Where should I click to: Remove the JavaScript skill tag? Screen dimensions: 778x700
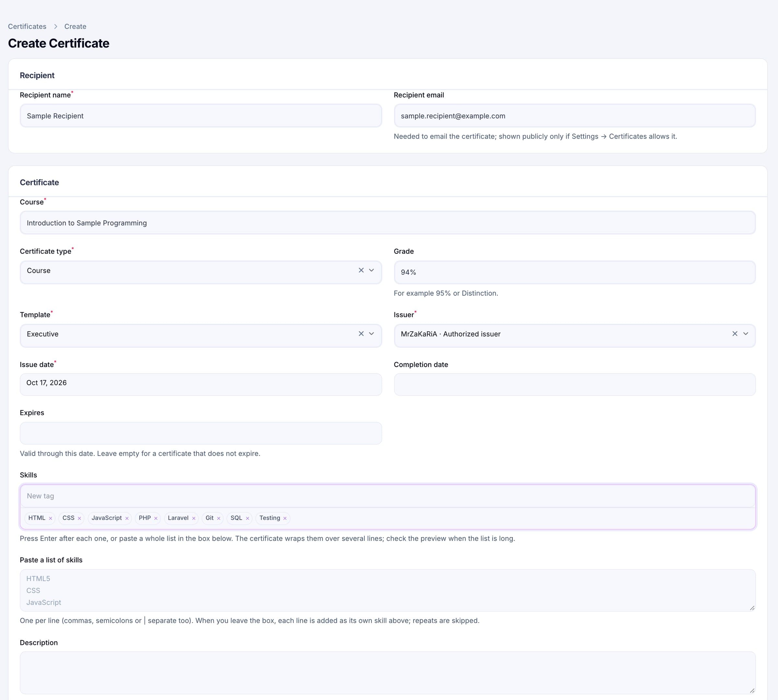127,518
